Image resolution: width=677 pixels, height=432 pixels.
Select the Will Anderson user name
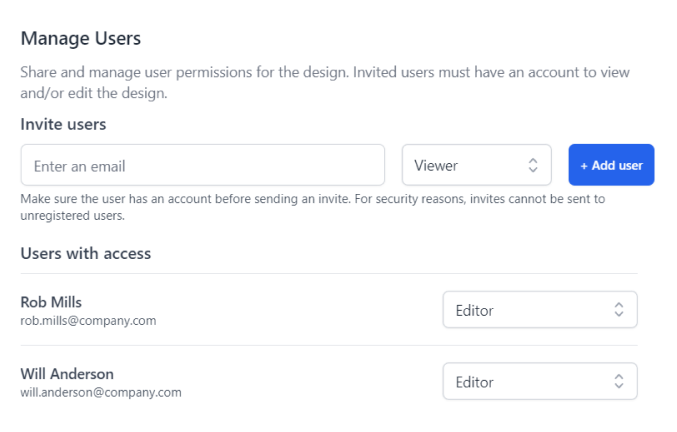[x=67, y=374]
